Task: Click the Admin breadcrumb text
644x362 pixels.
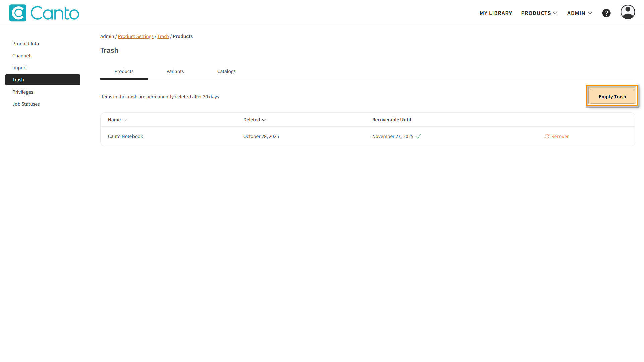Action: pyautogui.click(x=107, y=36)
